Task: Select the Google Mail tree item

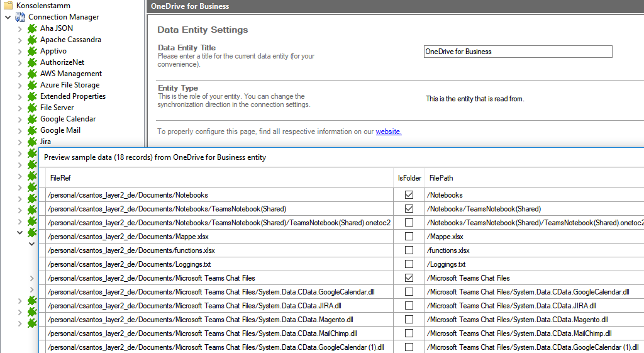Action: pyautogui.click(x=60, y=130)
